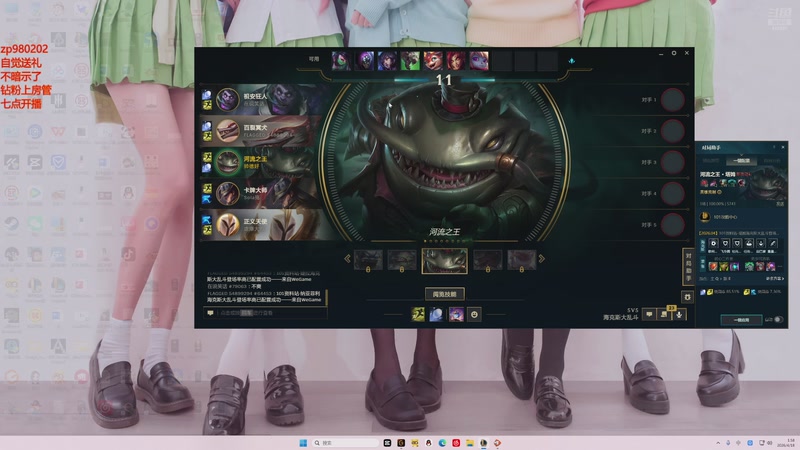The height and width of the screenshot is (450, 800).
Task: Click the taskbar search box
Action: tap(346, 443)
